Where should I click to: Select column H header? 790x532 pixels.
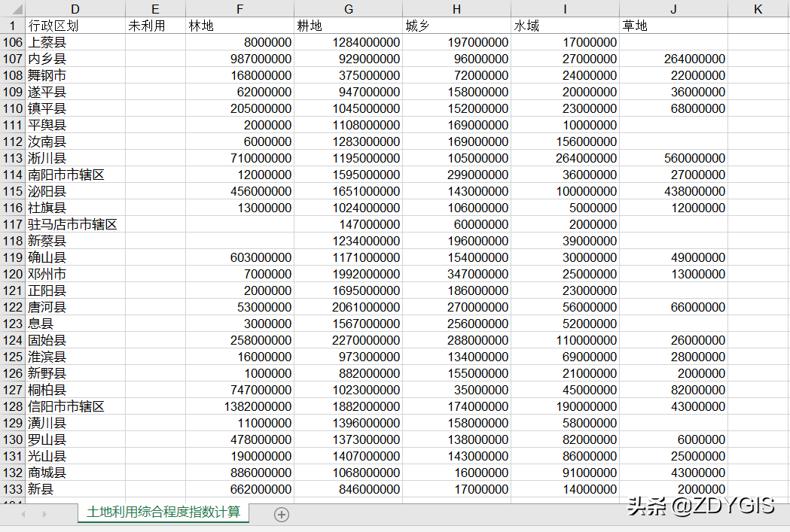click(456, 9)
